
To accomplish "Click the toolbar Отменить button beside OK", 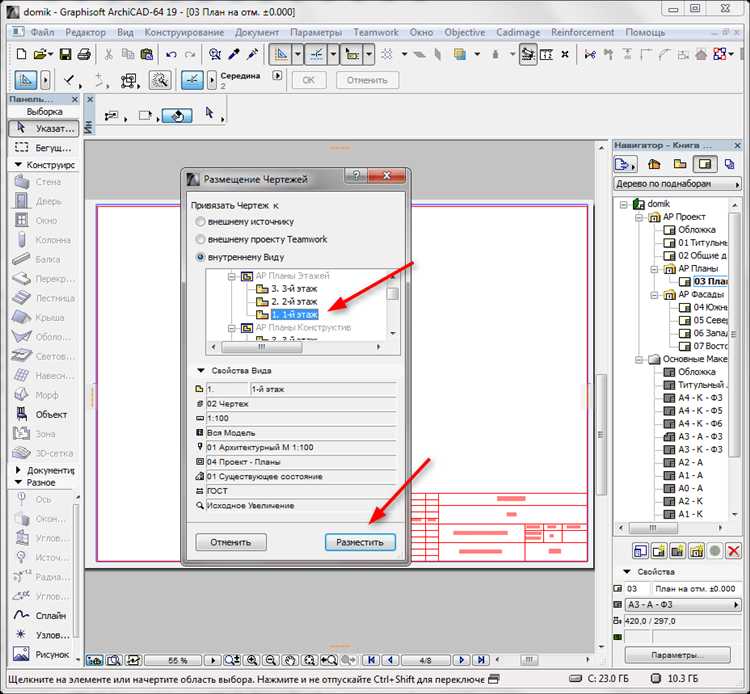I will [x=367, y=80].
